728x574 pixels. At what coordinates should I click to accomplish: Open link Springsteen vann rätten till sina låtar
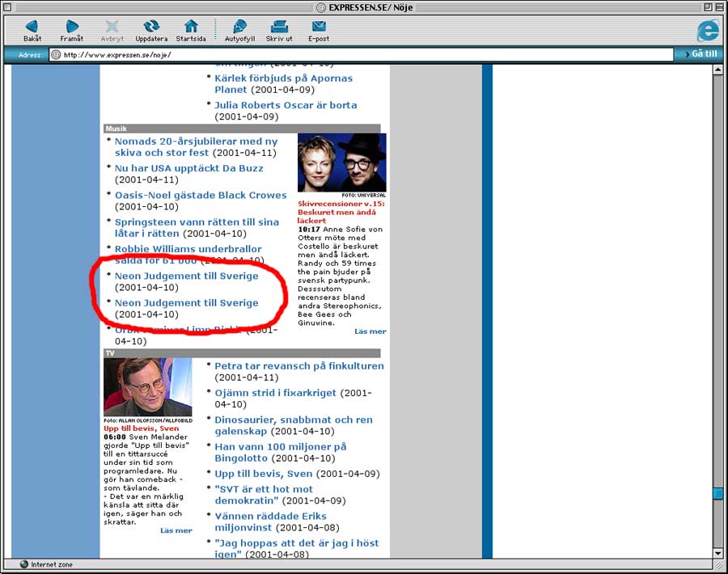(x=197, y=228)
